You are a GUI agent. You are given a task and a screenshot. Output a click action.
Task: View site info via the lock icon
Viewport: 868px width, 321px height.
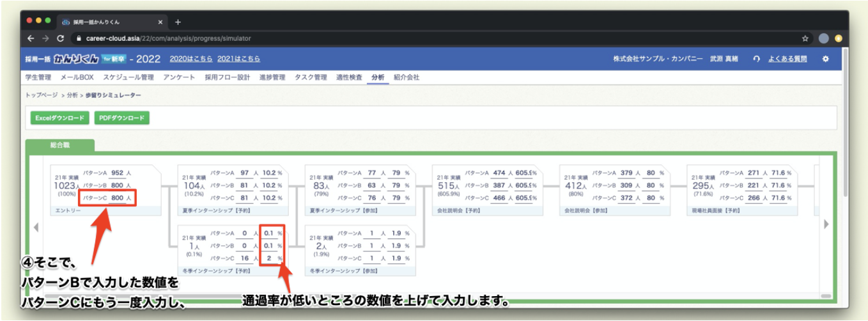coord(80,38)
